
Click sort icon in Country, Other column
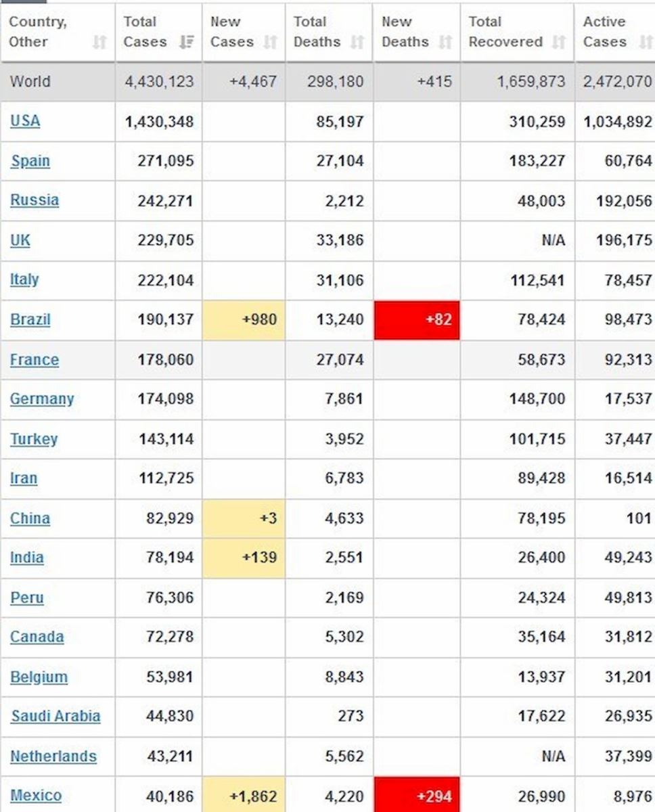click(x=99, y=42)
